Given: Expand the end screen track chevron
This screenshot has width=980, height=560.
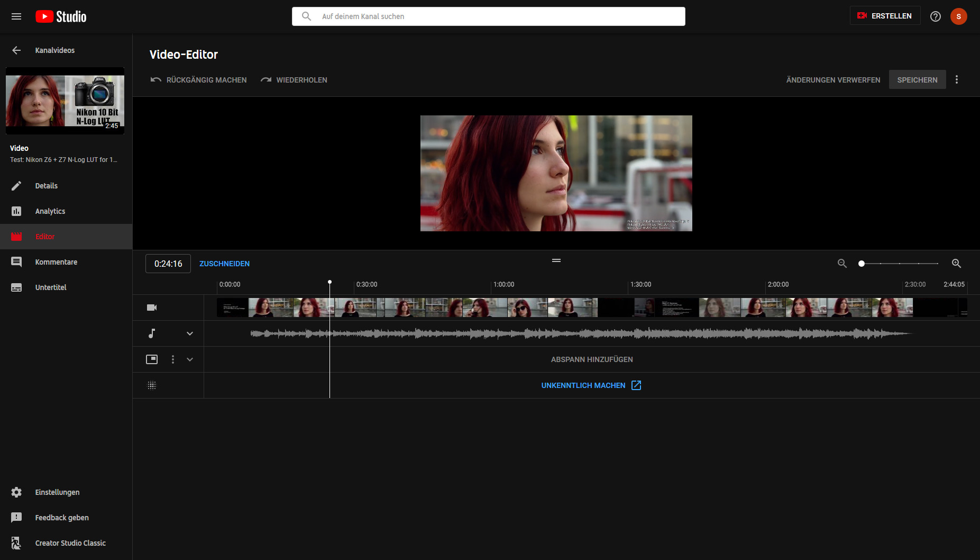Looking at the screenshot, I should click(190, 359).
